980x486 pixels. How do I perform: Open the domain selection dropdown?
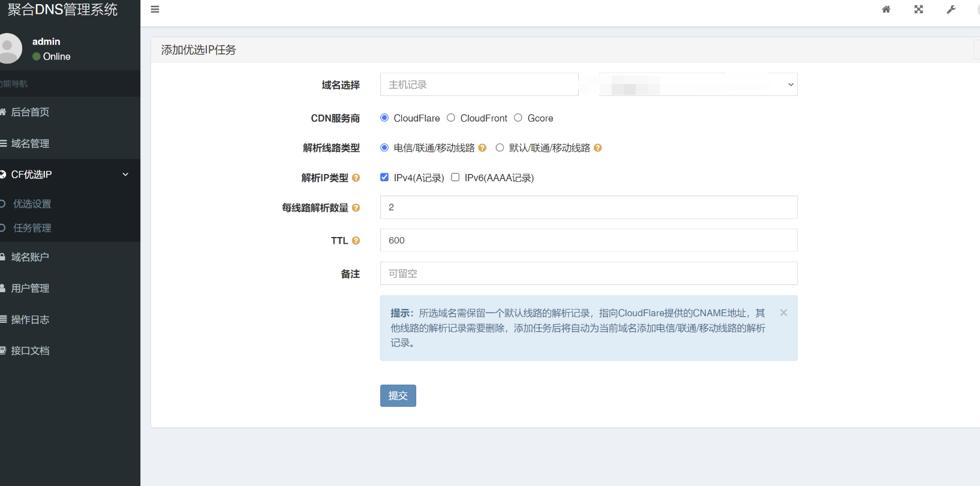point(698,85)
